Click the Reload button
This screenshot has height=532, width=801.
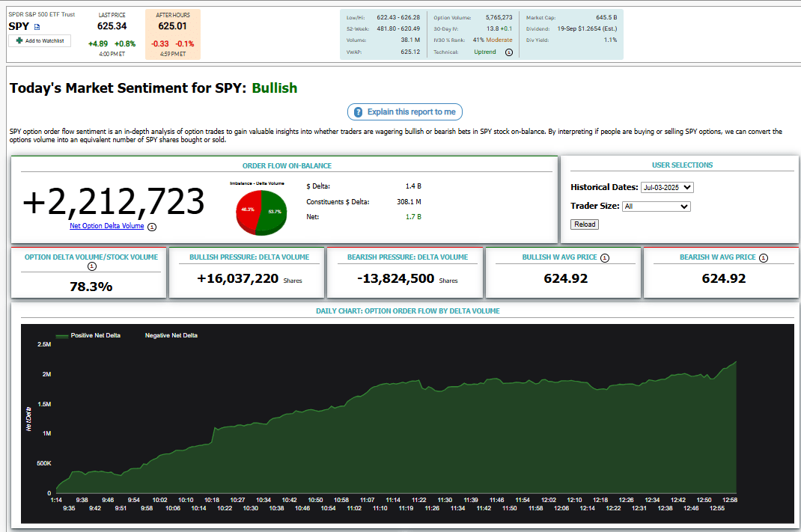(x=585, y=224)
